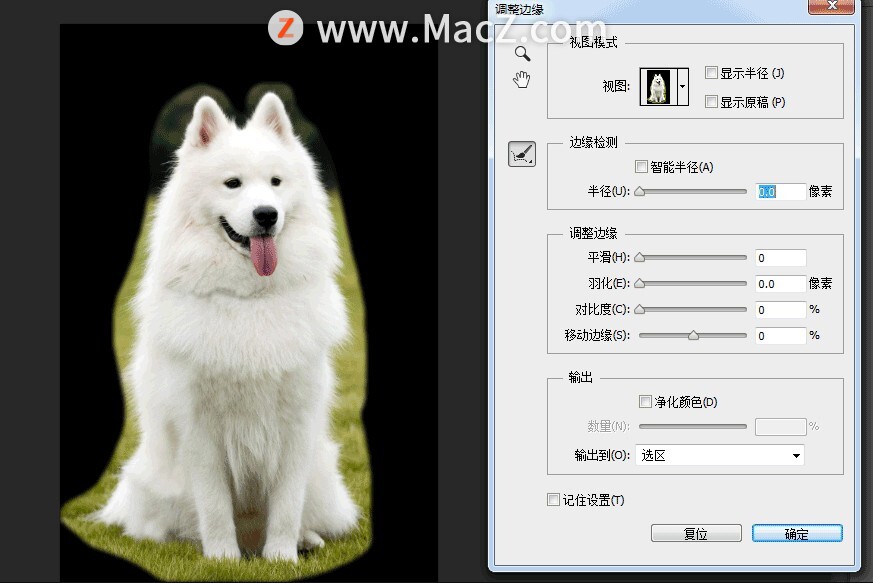The width and height of the screenshot is (873, 583).
Task: Enable the 显示半径 (J) checkbox
Action: (x=711, y=72)
